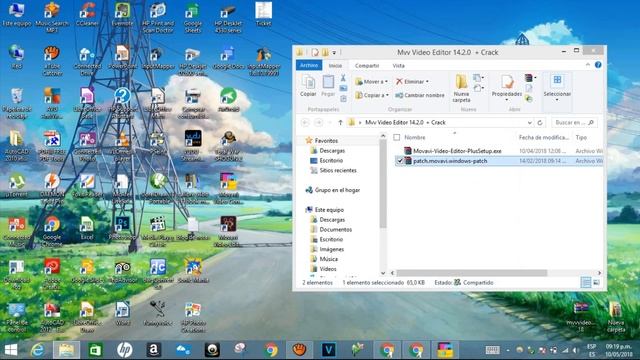Click the back navigation arrow
Image resolution: width=640 pixels, height=360 pixels.
[x=305, y=122]
